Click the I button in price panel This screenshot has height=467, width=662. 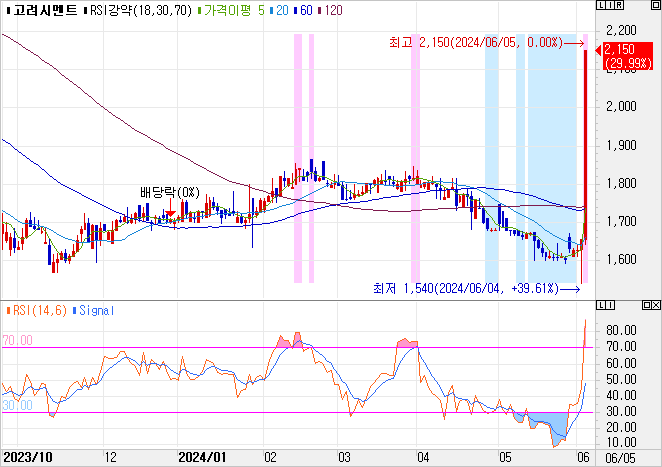(x=610, y=5)
